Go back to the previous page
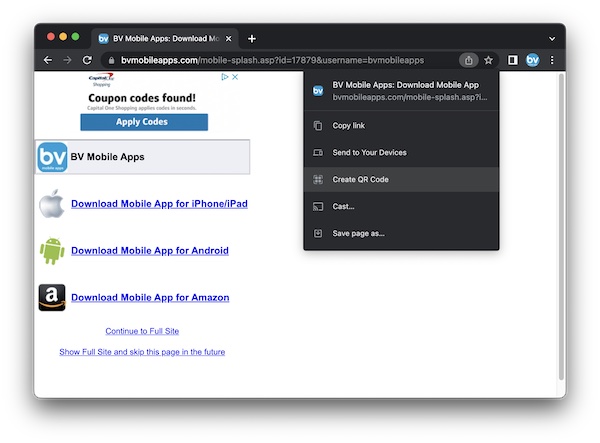600x443 pixels. click(48, 60)
